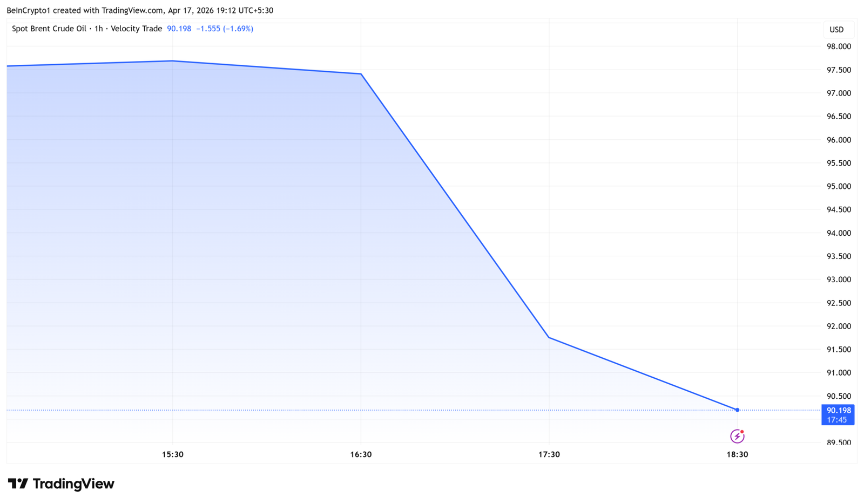864x504 pixels.
Task: Click the Spot Brent Crude Oil title
Action: pyautogui.click(x=49, y=29)
